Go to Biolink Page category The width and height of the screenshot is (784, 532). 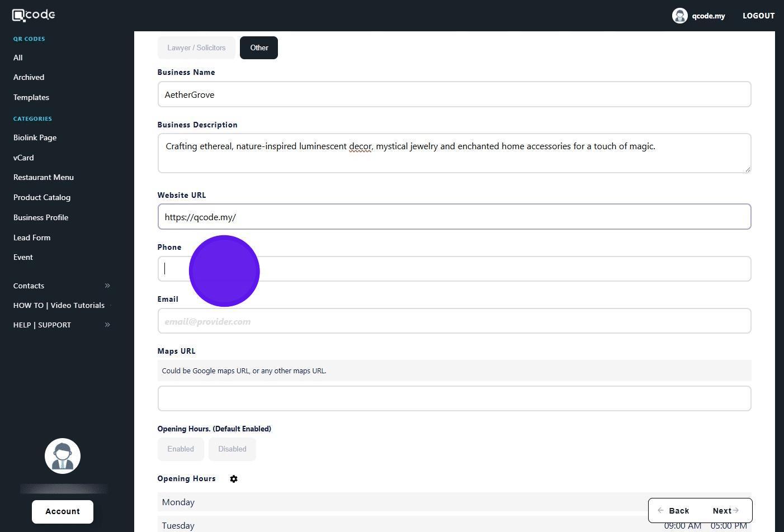(35, 137)
